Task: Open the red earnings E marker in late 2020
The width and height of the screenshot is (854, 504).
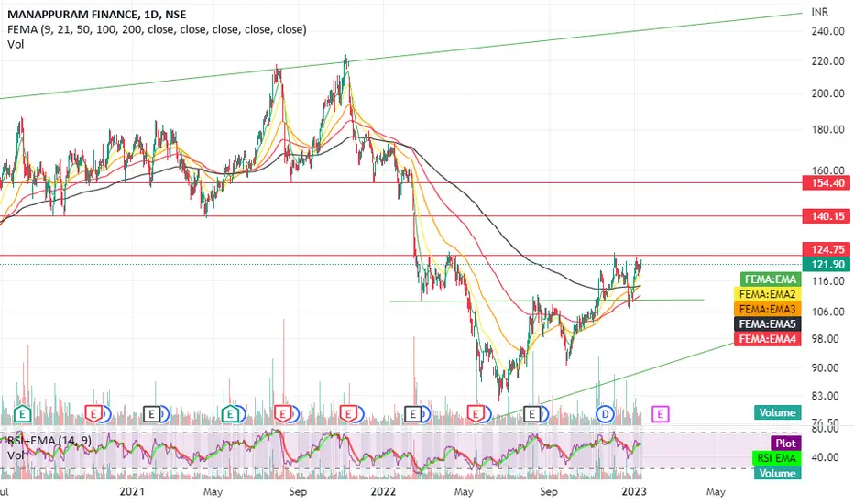Action: coord(93,414)
